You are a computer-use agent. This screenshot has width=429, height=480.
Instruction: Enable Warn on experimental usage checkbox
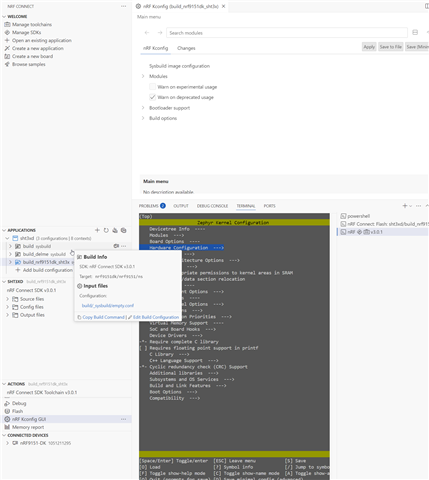point(152,87)
